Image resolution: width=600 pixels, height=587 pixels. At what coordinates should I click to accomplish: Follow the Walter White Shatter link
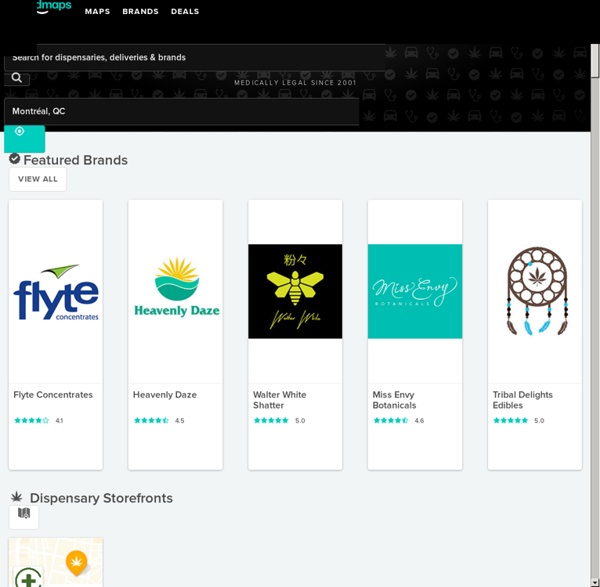280,400
